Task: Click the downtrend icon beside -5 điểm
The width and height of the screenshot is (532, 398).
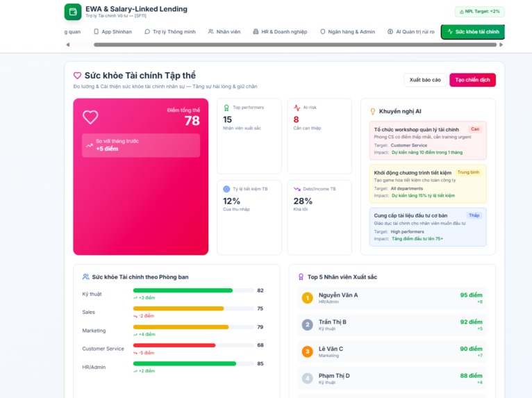Action: coord(135,353)
